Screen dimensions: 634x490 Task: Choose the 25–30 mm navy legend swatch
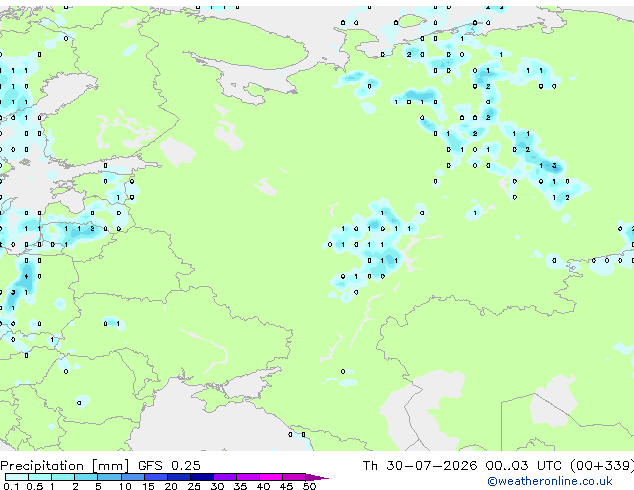[201, 477]
